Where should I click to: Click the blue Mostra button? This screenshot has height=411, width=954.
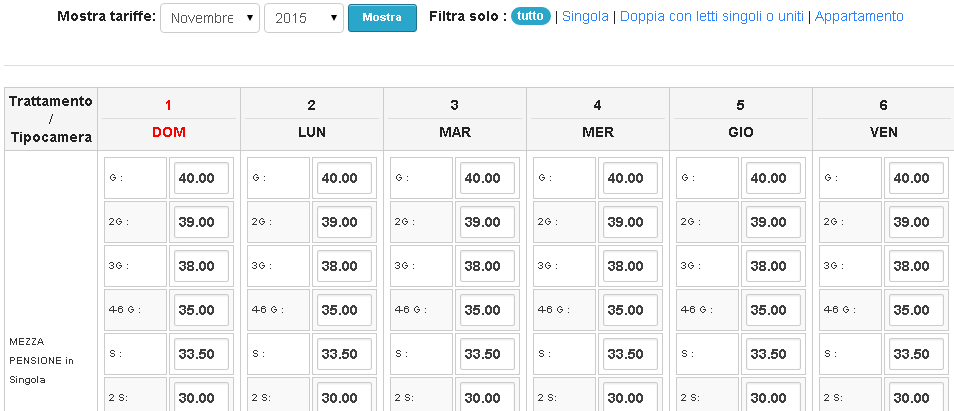coord(382,18)
